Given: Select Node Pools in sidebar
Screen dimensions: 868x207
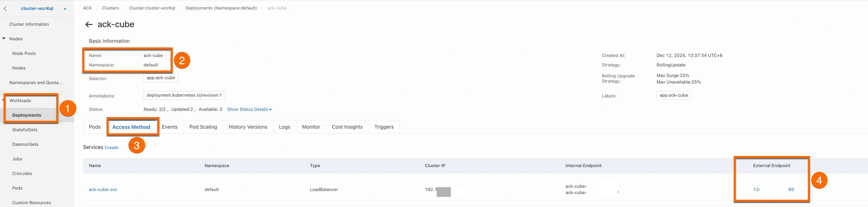Looking at the screenshot, I should pyautogui.click(x=24, y=53).
